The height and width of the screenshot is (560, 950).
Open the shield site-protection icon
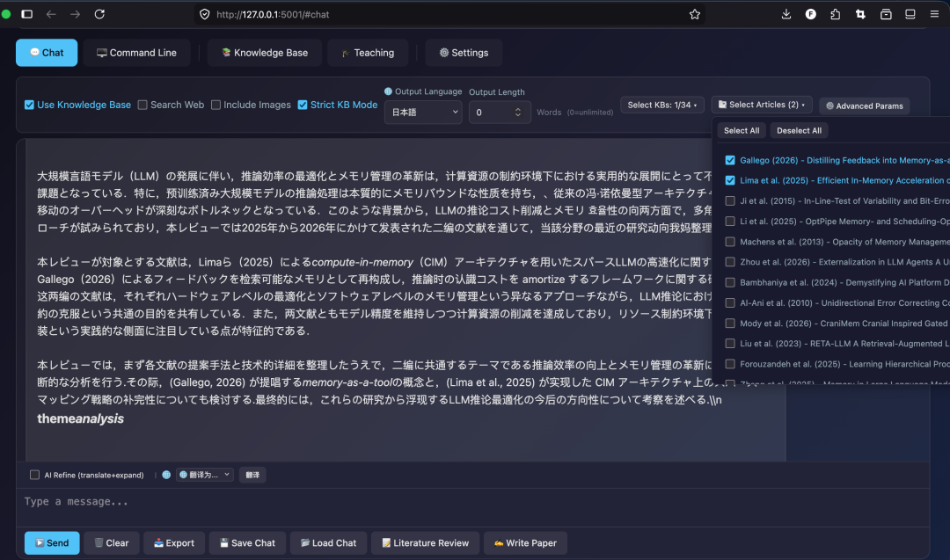205,14
